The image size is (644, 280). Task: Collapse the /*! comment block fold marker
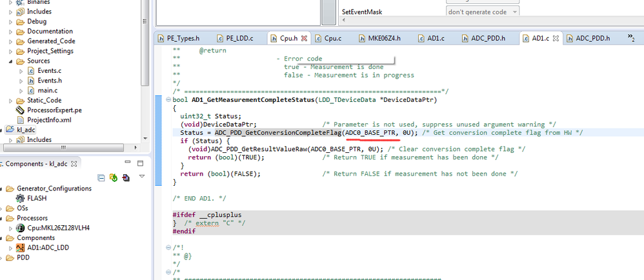[168, 248]
